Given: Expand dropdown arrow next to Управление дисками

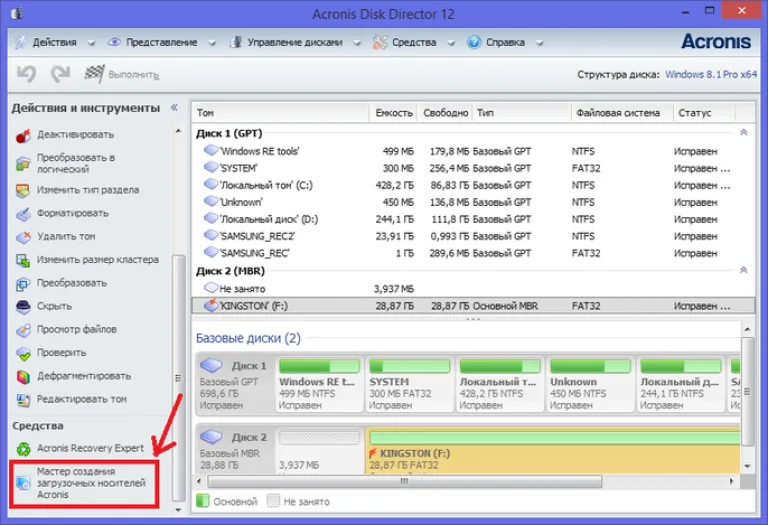Looking at the screenshot, I should click(x=357, y=43).
